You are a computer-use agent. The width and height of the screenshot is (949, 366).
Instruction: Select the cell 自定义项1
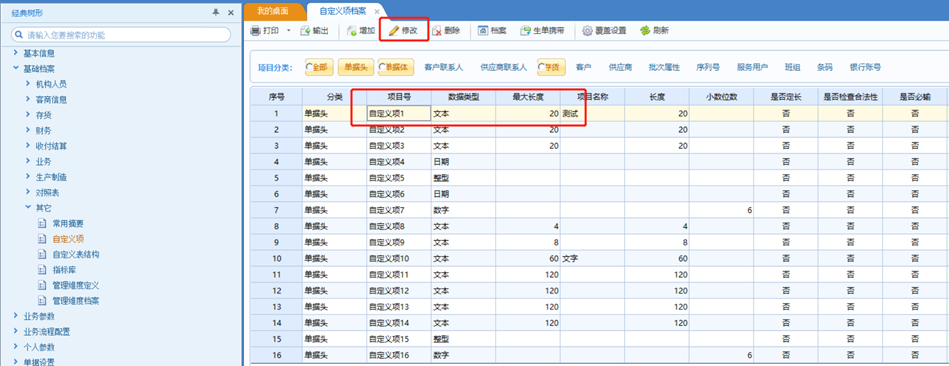(x=399, y=113)
